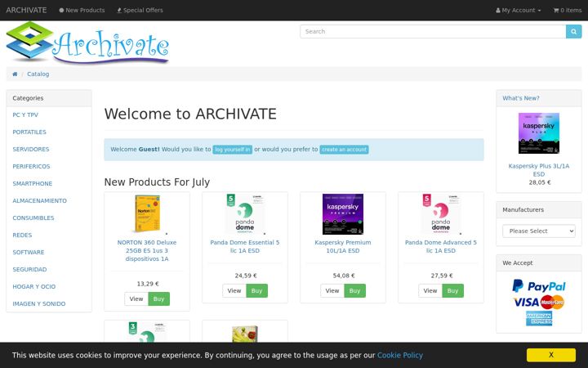Image resolution: width=588 pixels, height=368 pixels.
Task: Click the home icon in breadcrumb
Action: 15,74
